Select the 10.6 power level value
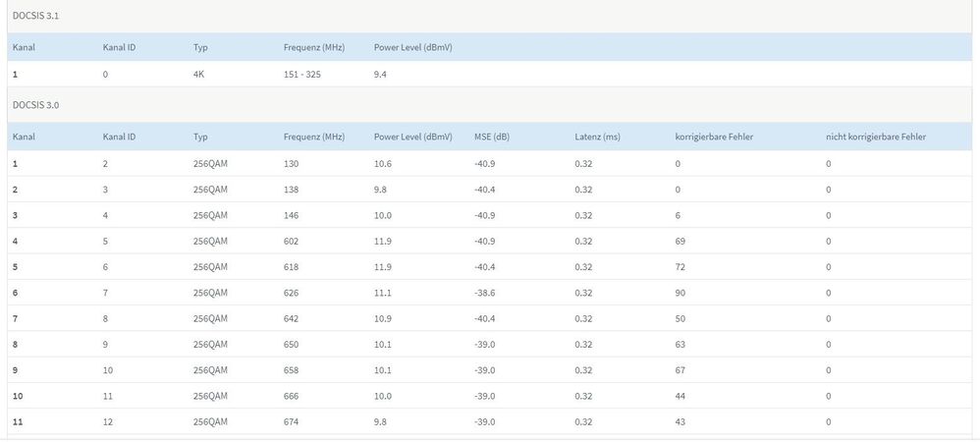 (x=383, y=163)
